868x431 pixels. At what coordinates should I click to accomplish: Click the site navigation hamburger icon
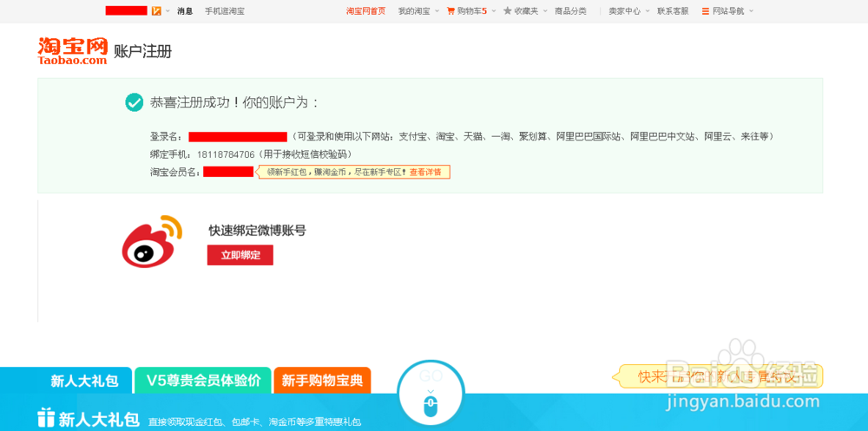[705, 10]
